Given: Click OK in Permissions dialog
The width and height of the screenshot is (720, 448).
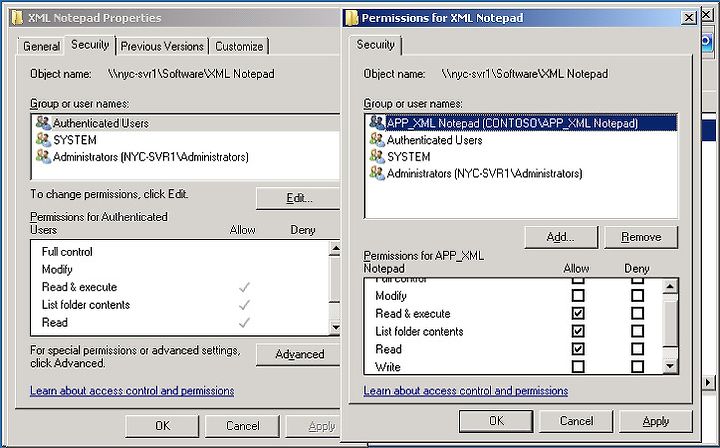Looking at the screenshot, I should click(496, 421).
